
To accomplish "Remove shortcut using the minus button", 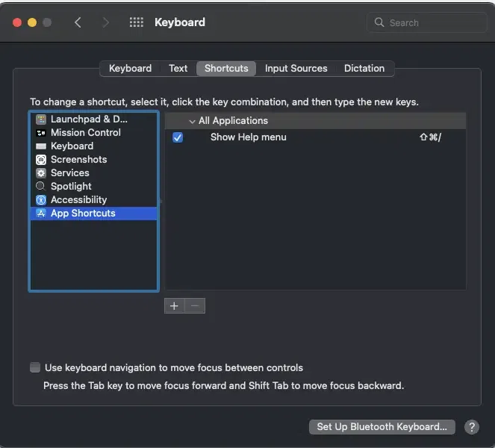I will click(194, 305).
